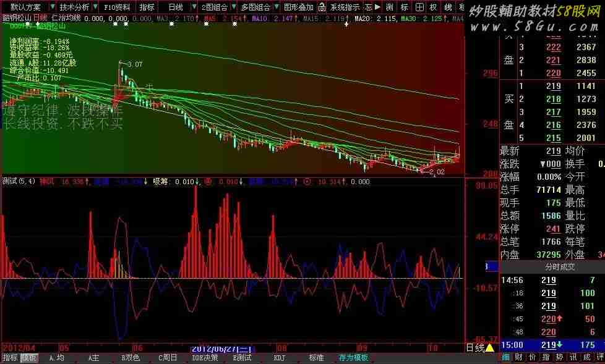Click the 标 toolbar icon
Screen dimensions: 605x364
tap(404, 7)
